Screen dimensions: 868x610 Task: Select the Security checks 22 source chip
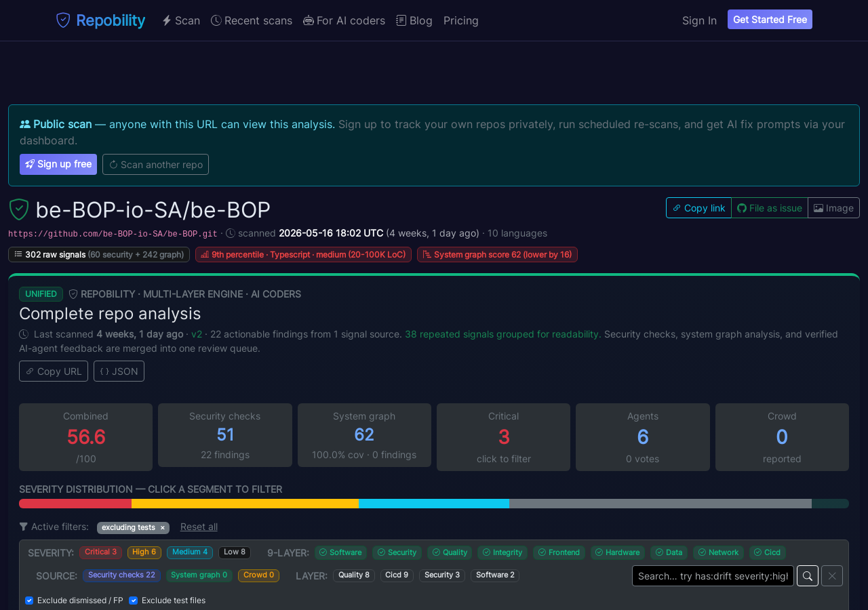tap(121, 575)
